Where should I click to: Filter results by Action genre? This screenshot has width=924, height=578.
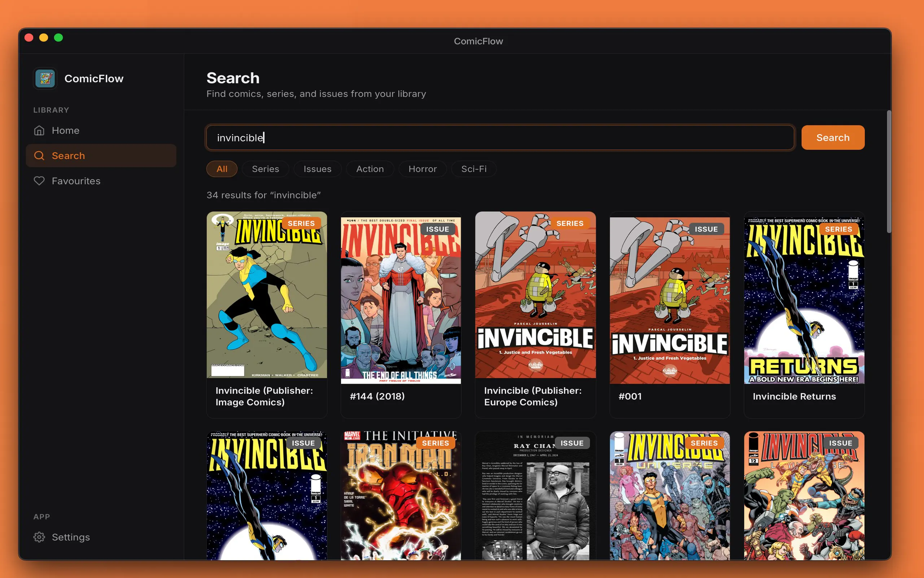point(370,169)
